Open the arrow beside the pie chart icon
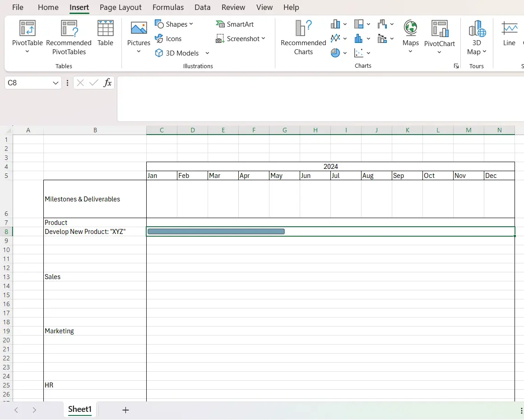 click(345, 53)
